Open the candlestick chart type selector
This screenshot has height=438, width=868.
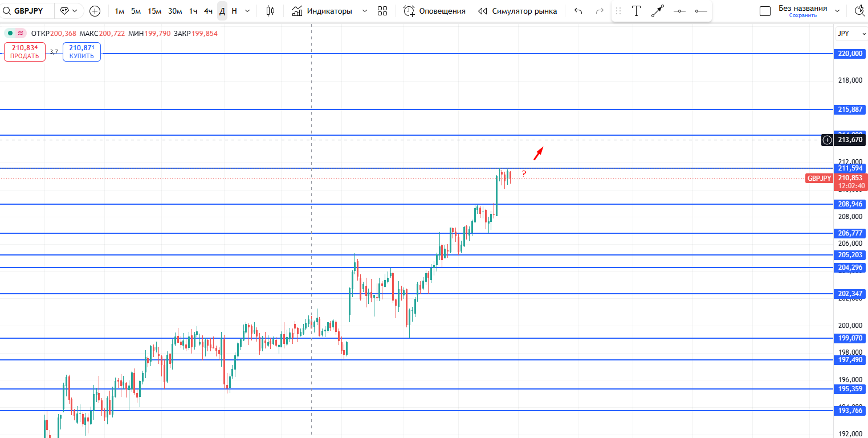(270, 11)
